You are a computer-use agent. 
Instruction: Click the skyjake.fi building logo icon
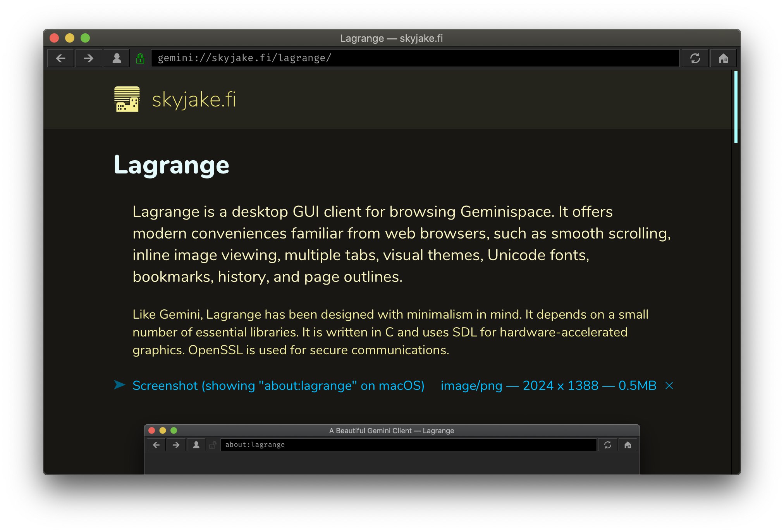[x=127, y=99]
